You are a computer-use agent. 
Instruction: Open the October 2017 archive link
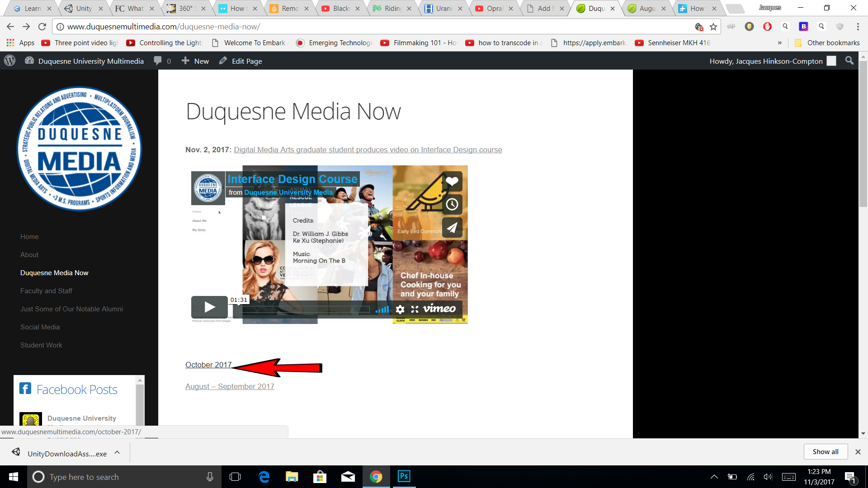(x=208, y=365)
